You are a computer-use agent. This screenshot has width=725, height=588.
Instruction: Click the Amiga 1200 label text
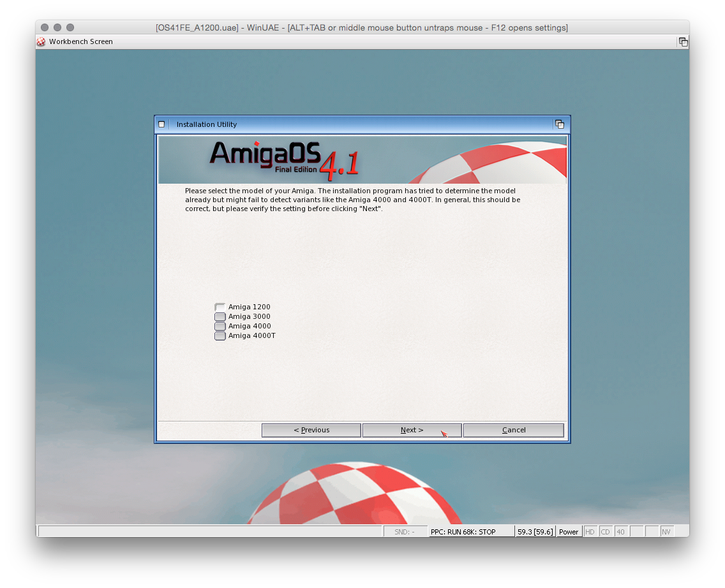click(249, 307)
